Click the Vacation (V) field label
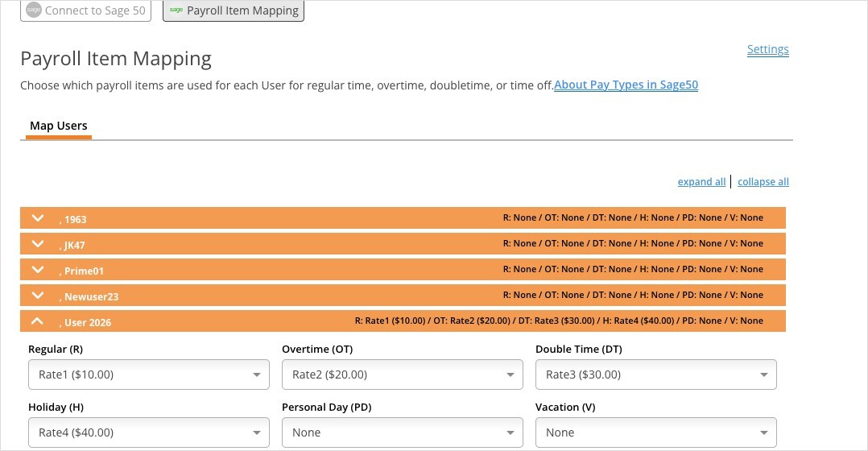This screenshot has width=868, height=451. tap(565, 407)
